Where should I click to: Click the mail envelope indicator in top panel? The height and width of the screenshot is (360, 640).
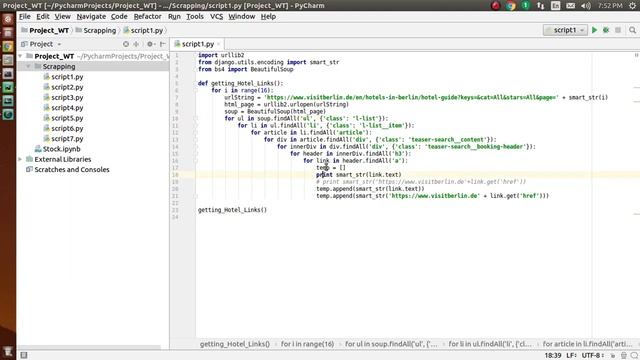coord(571,6)
